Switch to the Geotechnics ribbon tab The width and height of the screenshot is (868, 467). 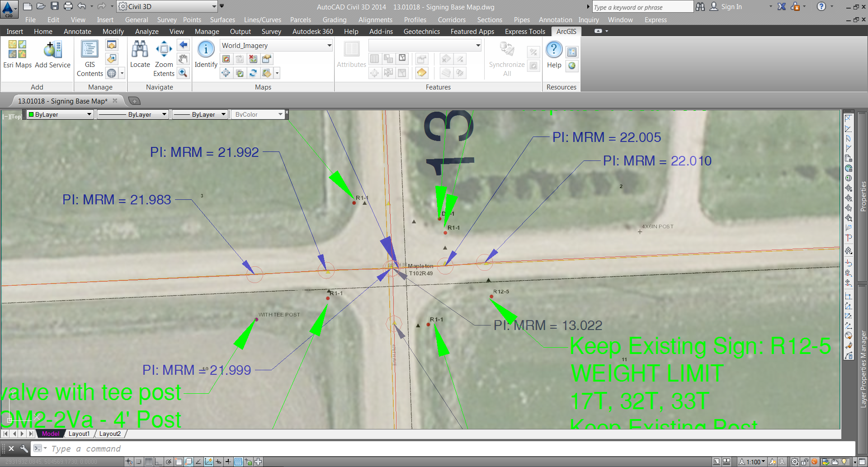(x=421, y=31)
